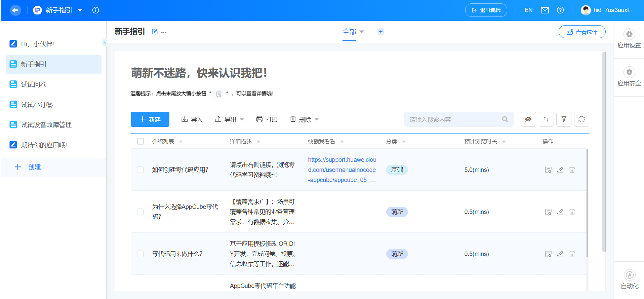Image resolution: width=644 pixels, height=299 pixels.
Task: Click the sort arrows icon
Action: [x=546, y=119]
